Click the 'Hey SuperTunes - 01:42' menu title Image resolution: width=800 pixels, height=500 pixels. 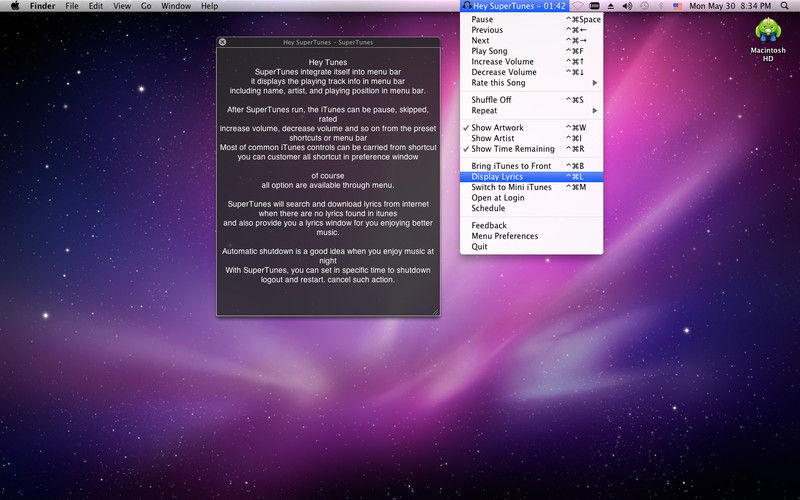[519, 6]
